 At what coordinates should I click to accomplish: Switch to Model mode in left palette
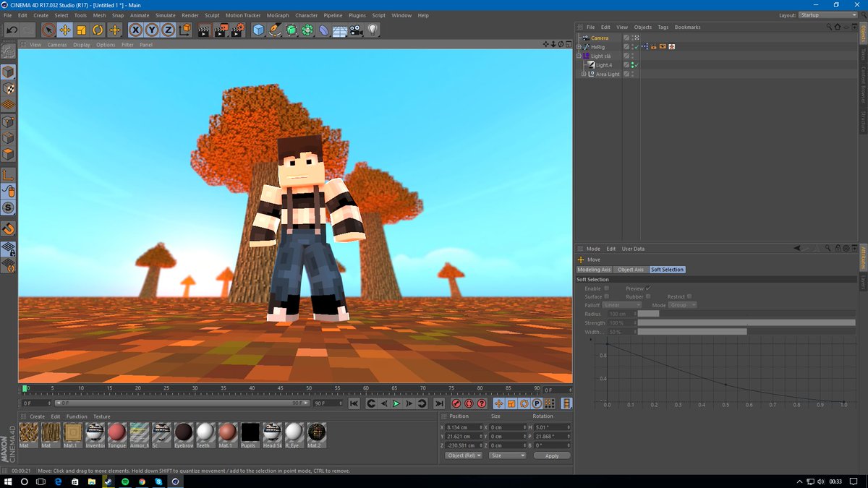(8, 72)
